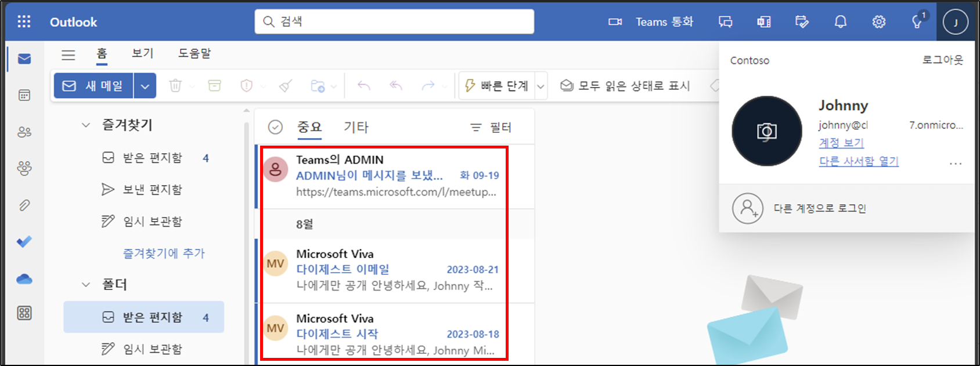The image size is (980, 366).
Task: Open the Move to dropdown arrow
Action: [334, 86]
